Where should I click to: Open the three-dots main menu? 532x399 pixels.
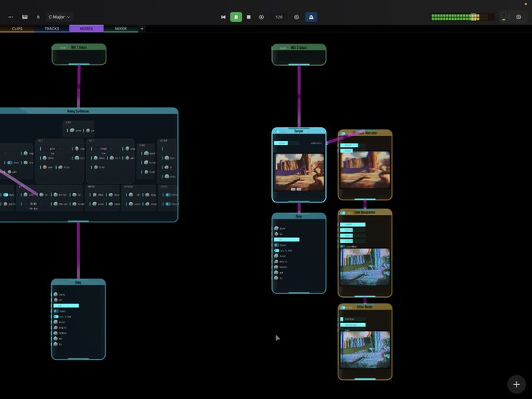[x=10, y=17]
